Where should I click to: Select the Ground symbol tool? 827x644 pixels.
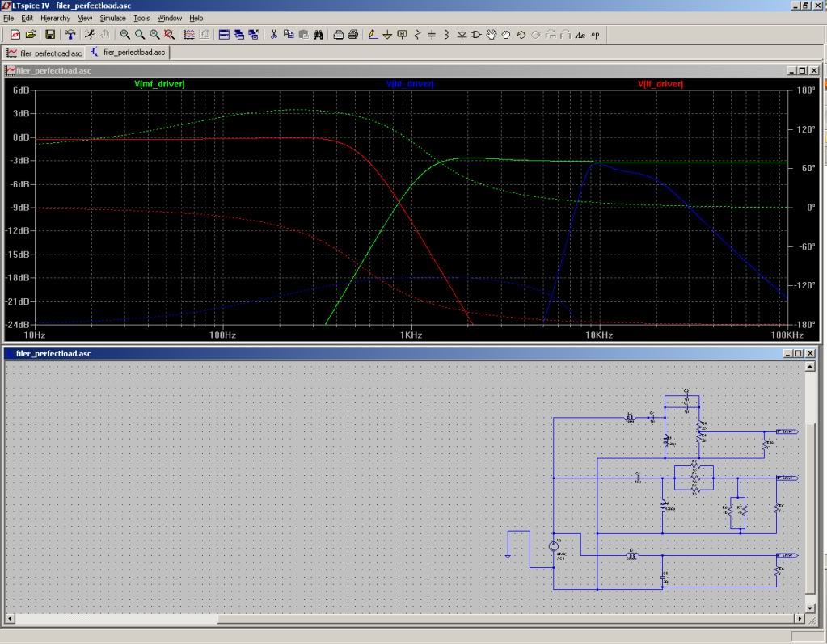pos(387,35)
